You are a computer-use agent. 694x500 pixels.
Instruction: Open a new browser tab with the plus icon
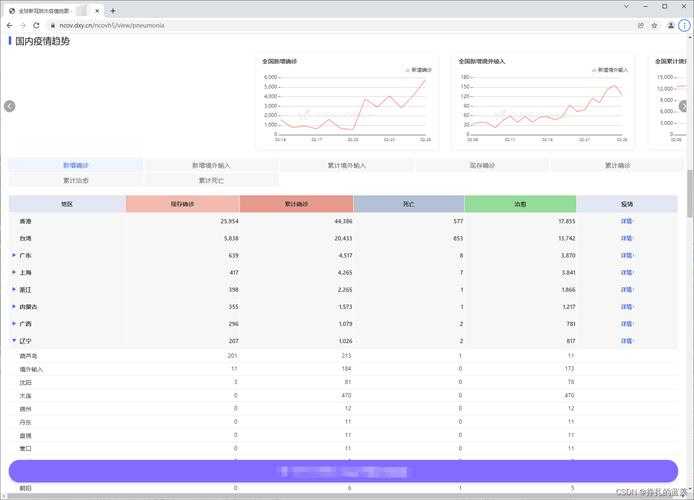pyautogui.click(x=113, y=10)
